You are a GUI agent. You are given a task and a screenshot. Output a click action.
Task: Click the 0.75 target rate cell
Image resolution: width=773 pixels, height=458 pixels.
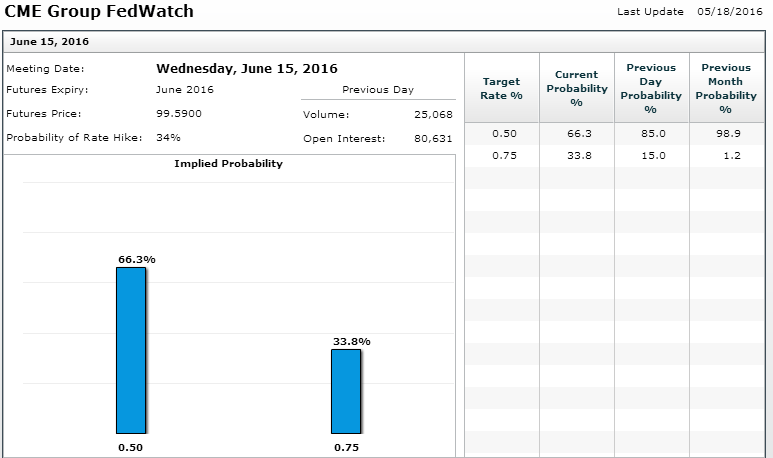[x=504, y=156]
